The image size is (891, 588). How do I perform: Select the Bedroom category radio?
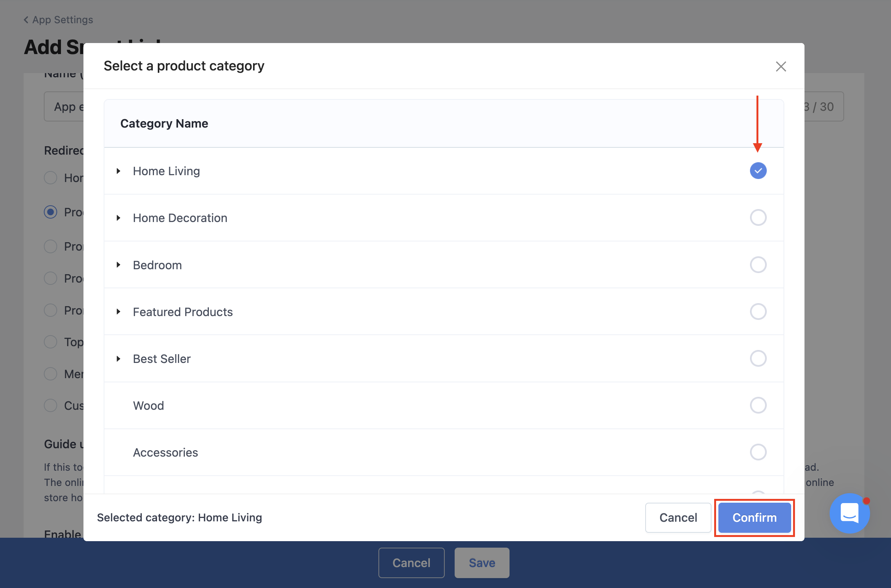tap(758, 265)
